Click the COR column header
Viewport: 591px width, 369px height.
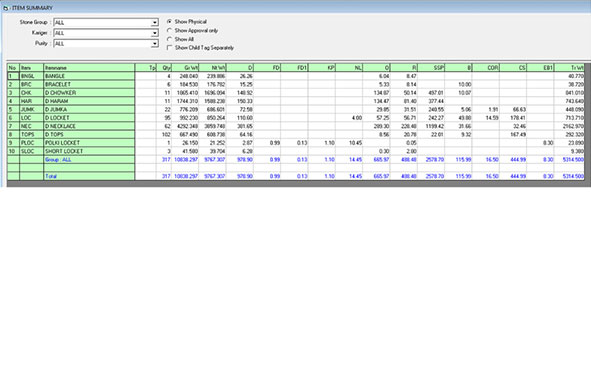coord(486,68)
